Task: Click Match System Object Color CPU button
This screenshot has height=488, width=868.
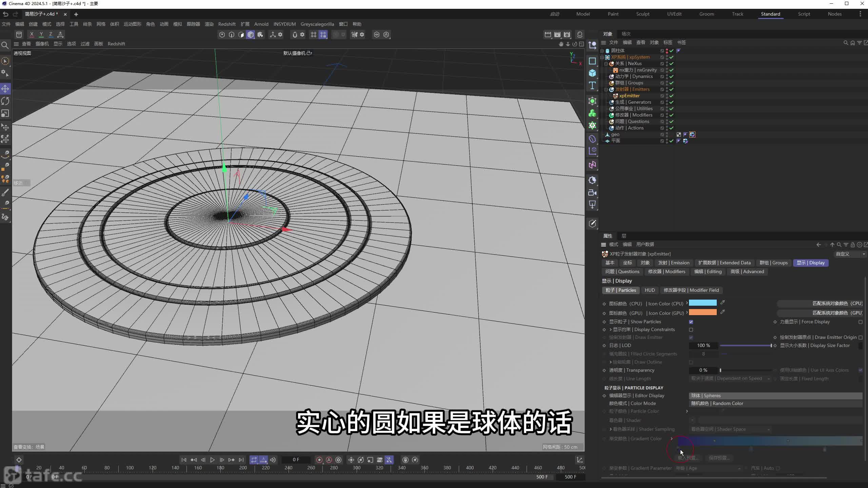Action: click(x=820, y=303)
